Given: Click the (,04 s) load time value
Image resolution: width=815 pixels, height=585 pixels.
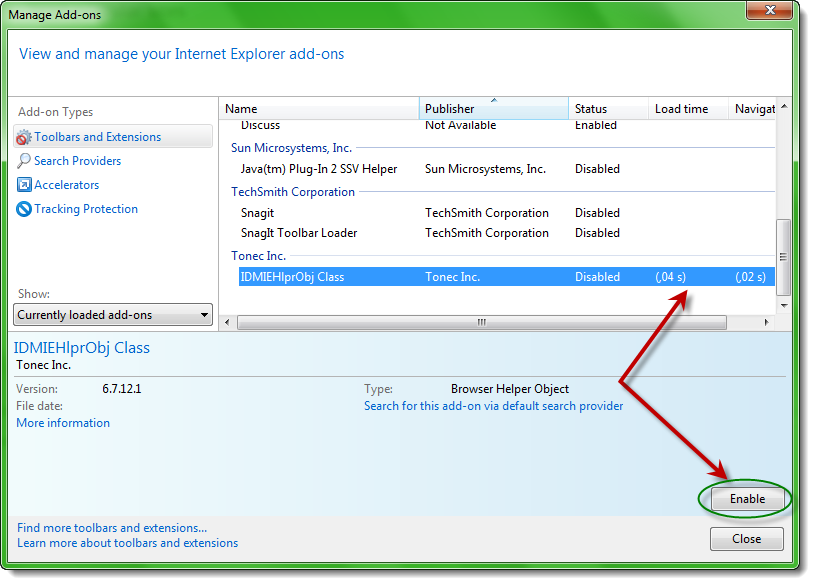Looking at the screenshot, I should [x=671, y=277].
